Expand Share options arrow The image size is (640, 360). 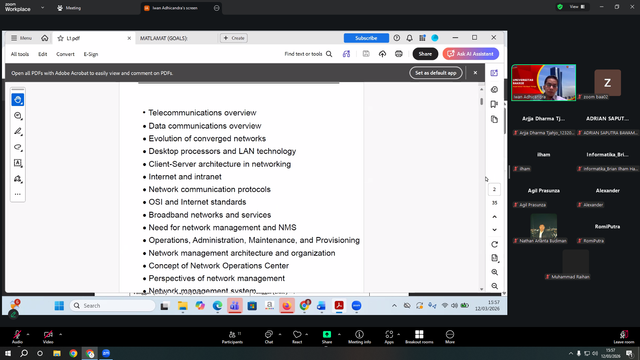coord(339,334)
